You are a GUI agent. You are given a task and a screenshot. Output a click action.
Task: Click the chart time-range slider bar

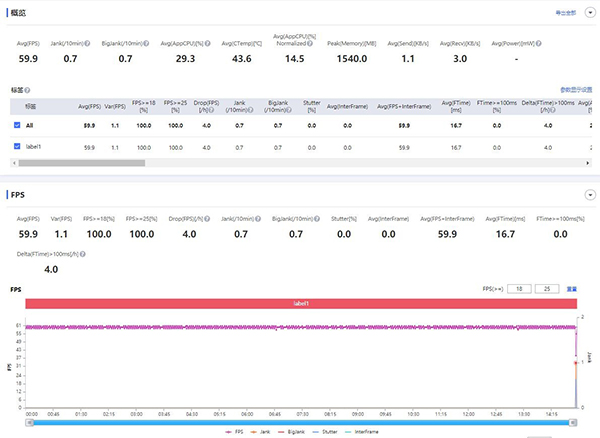click(300, 421)
